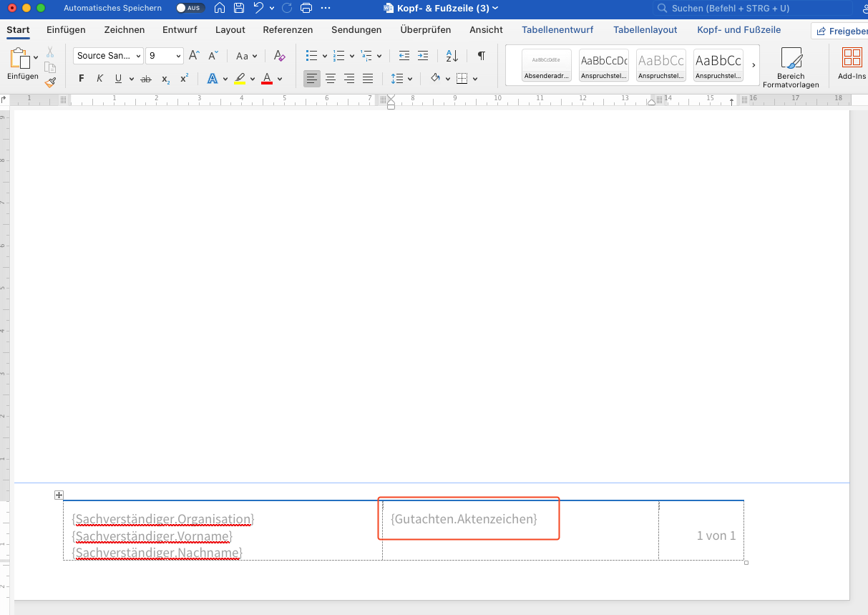
Task: Switch to the Layout tab
Action: 230,29
